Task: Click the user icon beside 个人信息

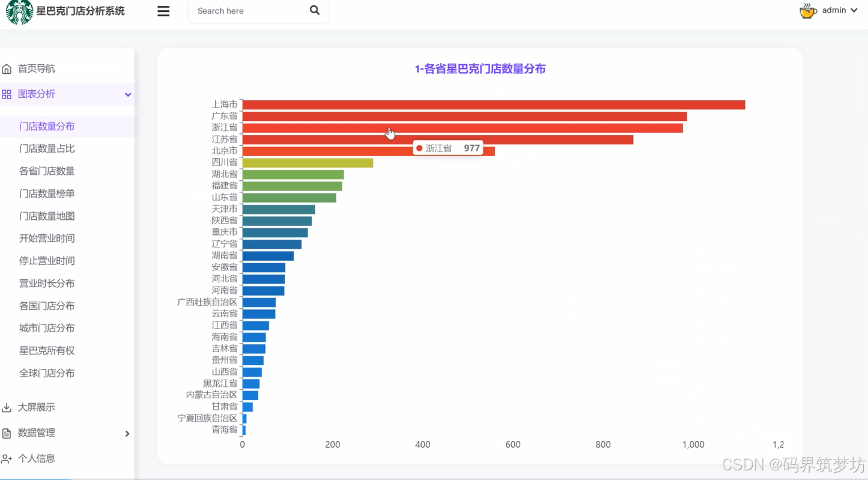Action: pos(7,459)
